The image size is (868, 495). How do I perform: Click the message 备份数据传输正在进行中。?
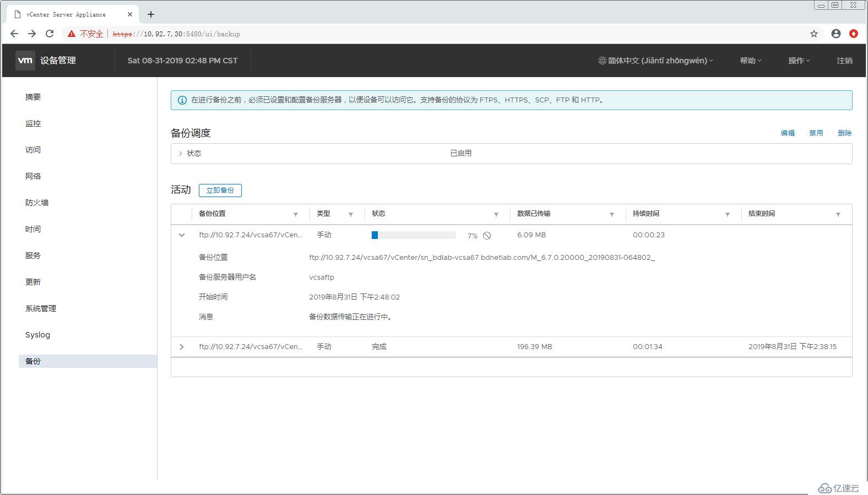click(x=351, y=317)
